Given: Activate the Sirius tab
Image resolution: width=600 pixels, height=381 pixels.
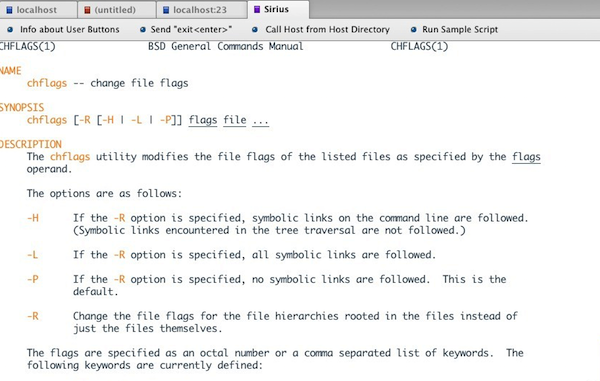Looking at the screenshot, I should click(x=278, y=9).
